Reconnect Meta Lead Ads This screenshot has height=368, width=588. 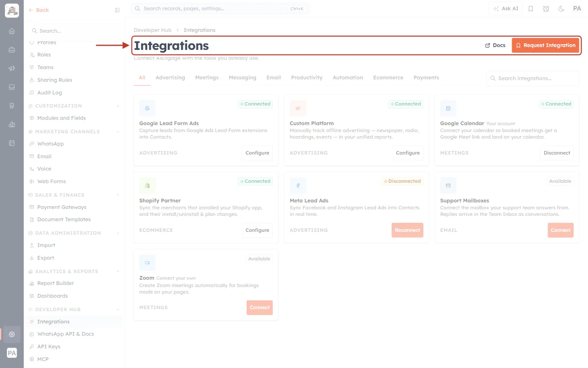(x=408, y=230)
